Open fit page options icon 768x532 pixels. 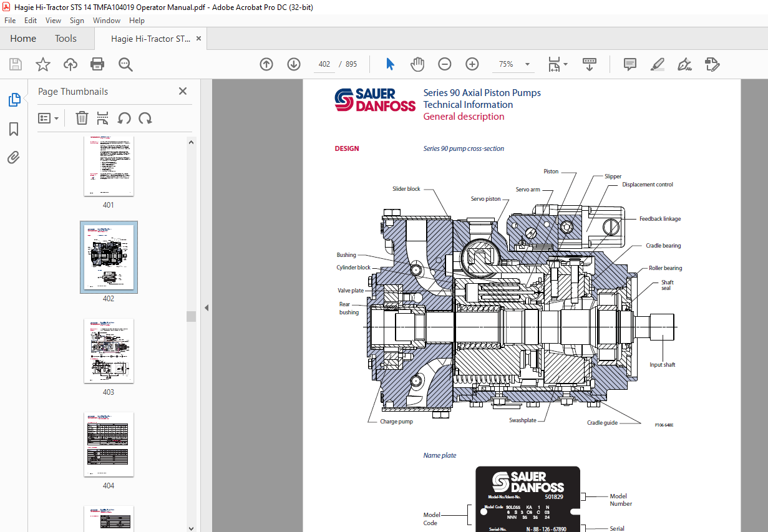coord(558,64)
